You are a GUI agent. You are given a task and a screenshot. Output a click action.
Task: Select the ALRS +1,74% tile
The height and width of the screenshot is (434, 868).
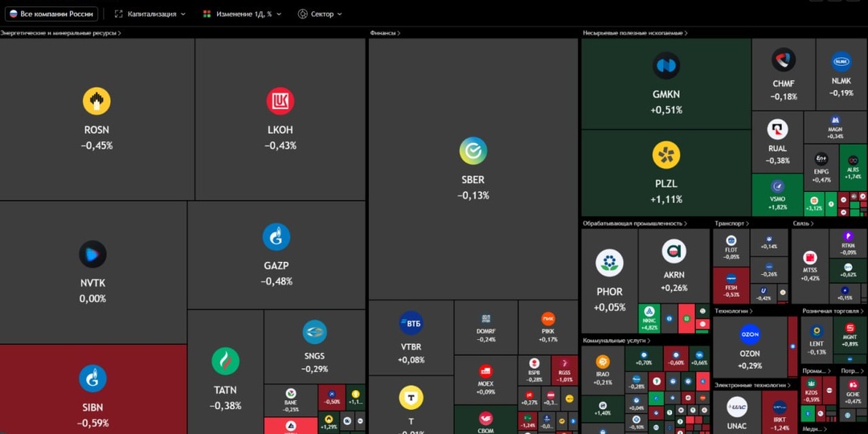click(853, 168)
